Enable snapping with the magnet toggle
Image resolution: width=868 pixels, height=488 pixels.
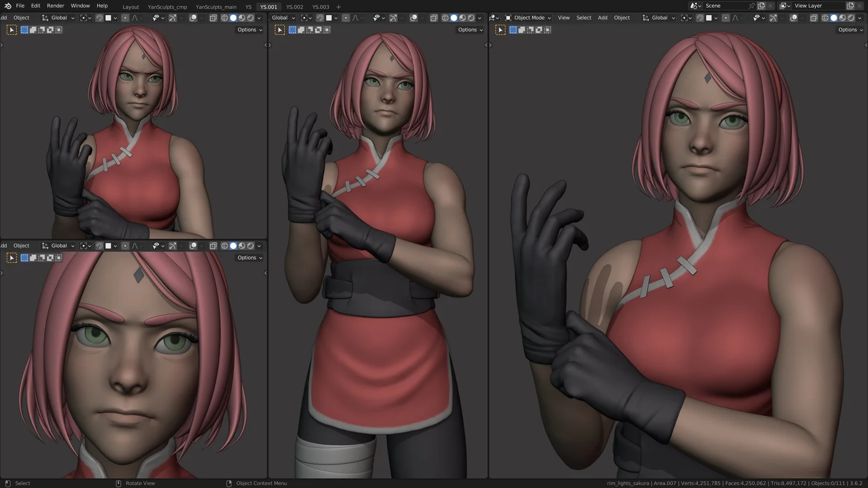(700, 17)
